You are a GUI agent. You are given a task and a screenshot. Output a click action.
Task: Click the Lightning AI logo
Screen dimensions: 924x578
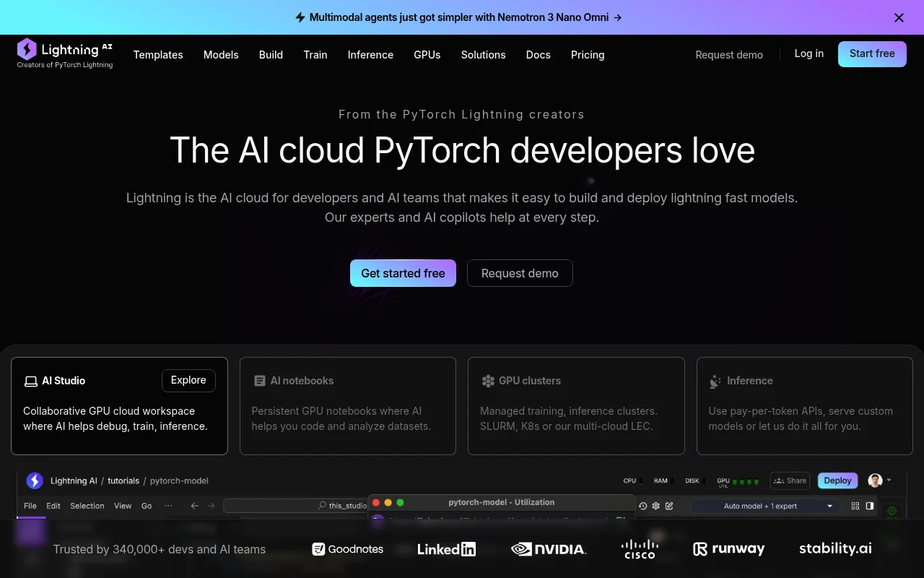click(65, 53)
